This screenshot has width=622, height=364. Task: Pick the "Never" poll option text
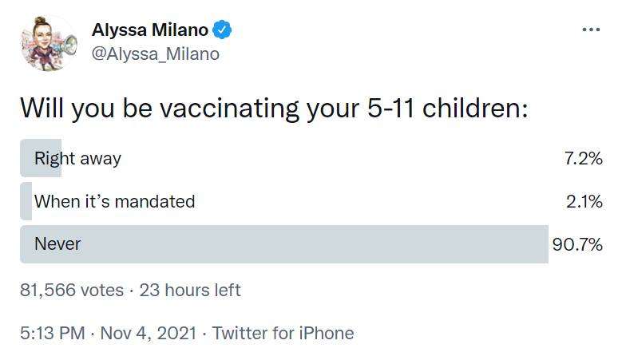[x=57, y=243]
